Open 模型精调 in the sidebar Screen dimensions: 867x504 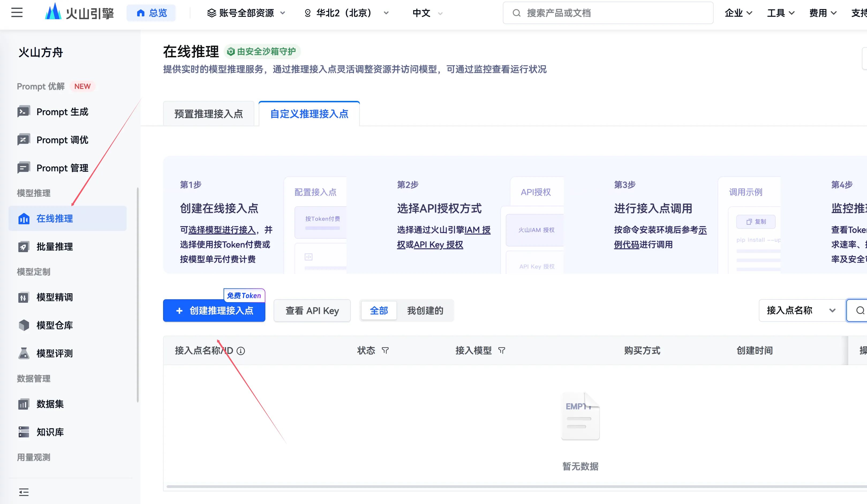(x=67, y=297)
